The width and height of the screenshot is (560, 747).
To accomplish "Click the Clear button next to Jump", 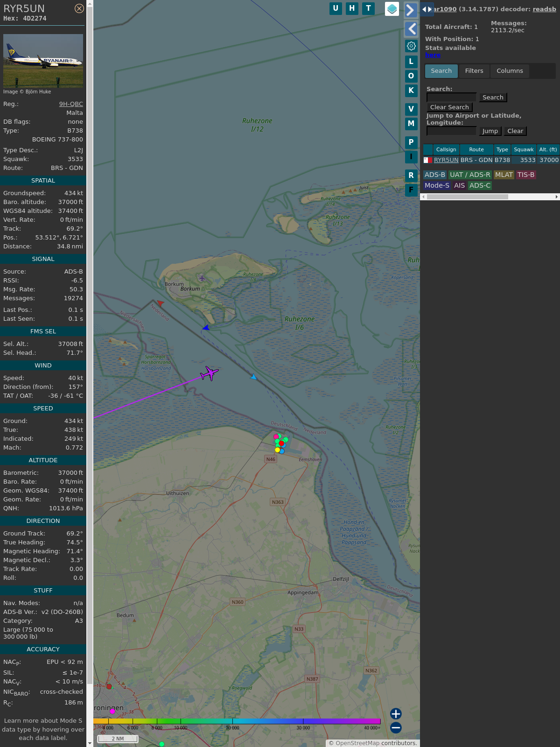I will (515, 131).
